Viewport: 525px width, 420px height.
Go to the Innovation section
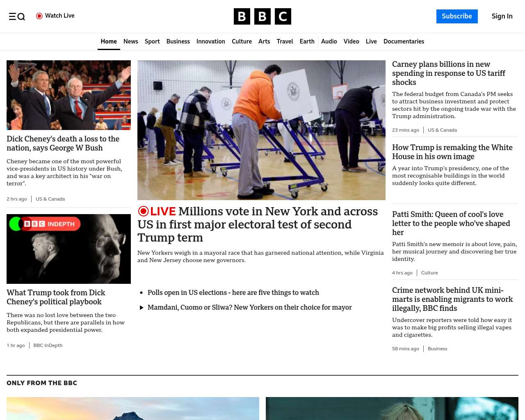pyautogui.click(x=210, y=41)
